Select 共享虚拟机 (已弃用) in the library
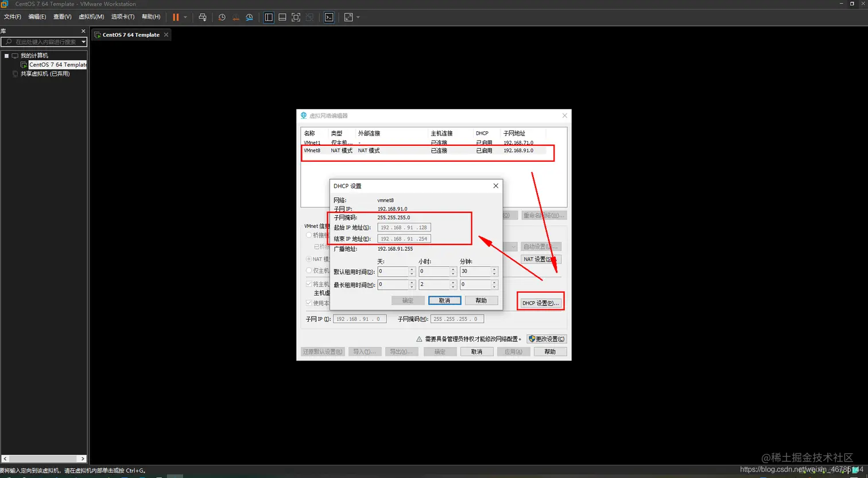Screen dimensions: 868x478 tap(45, 74)
